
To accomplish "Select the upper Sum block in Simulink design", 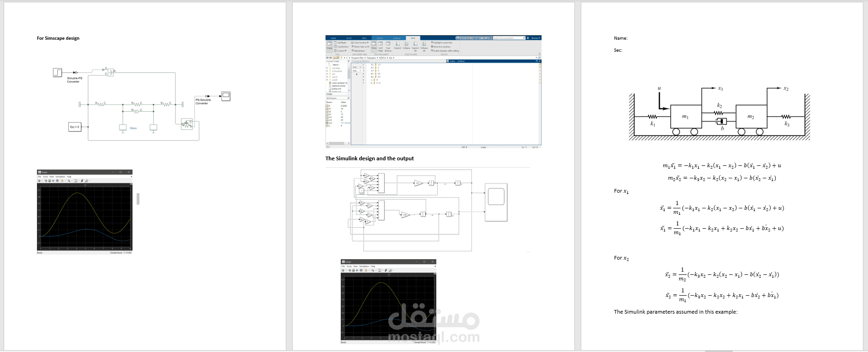I will (381, 183).
